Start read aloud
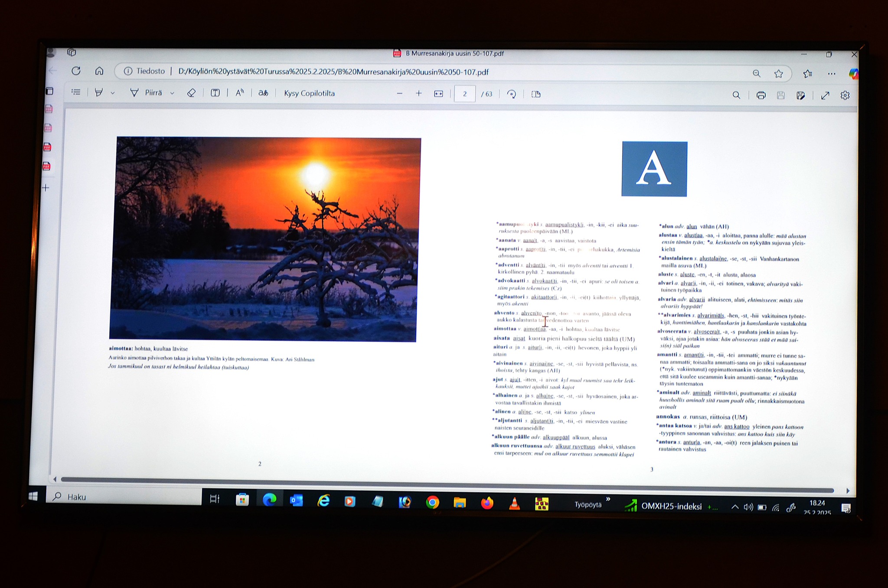Screen dimensions: 888x588 pyautogui.click(x=239, y=93)
